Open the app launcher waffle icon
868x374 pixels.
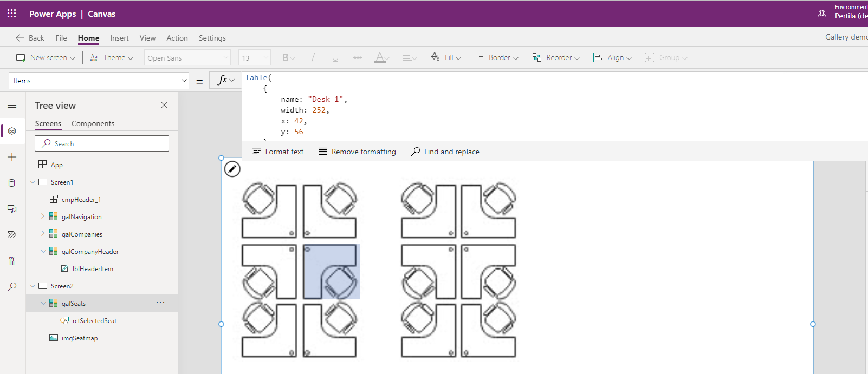click(12, 14)
